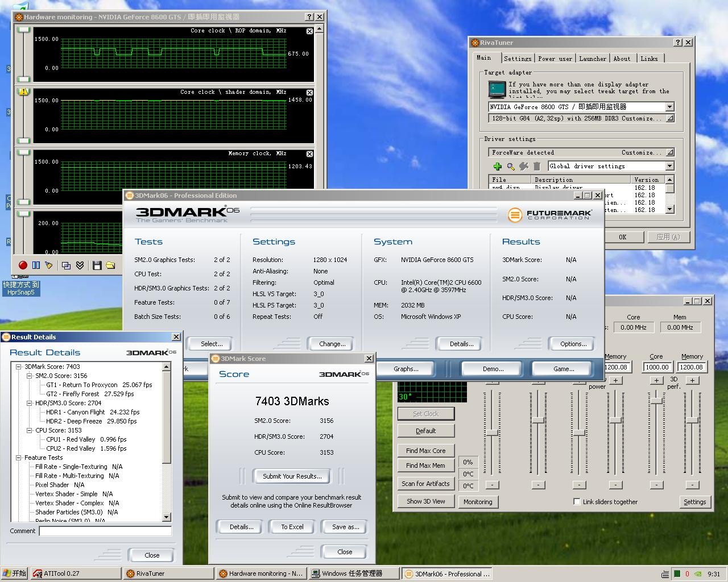Click the 3D perf. Core slider handle
This screenshot has height=582, width=728.
(x=656, y=401)
